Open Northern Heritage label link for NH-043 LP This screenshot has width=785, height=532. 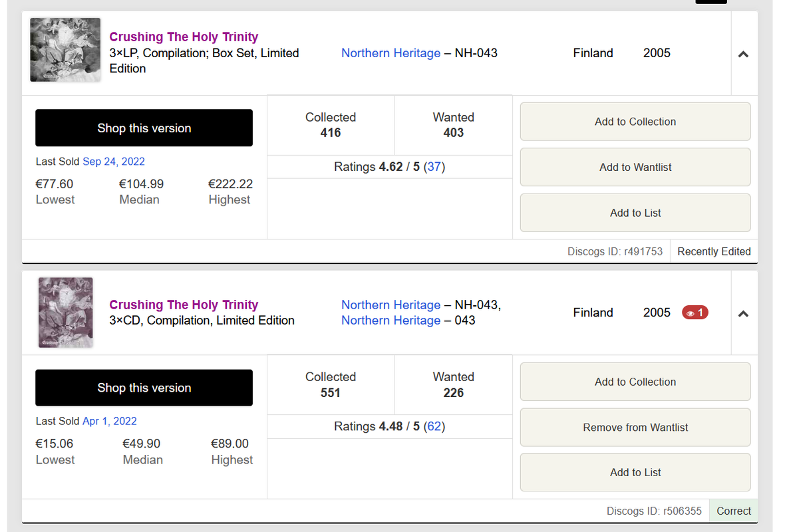391,53
